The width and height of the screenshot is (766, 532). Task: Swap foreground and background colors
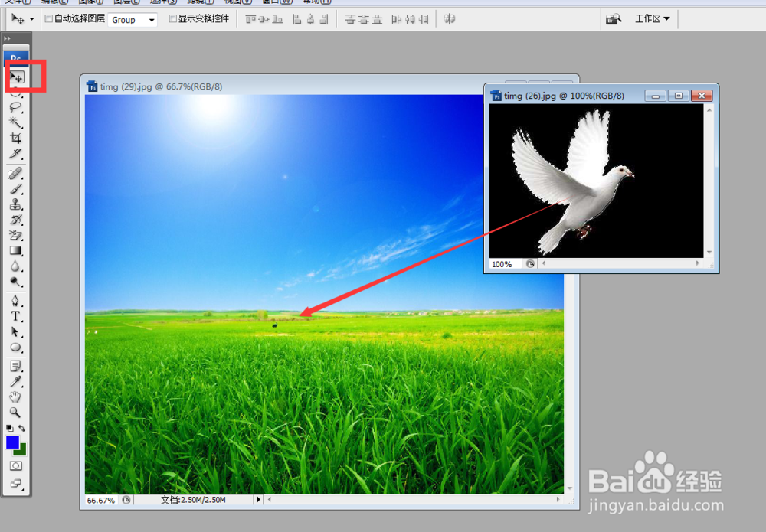point(22,428)
